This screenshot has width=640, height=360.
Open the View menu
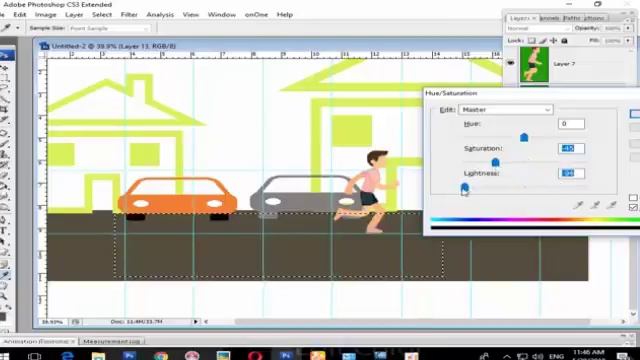pos(191,15)
